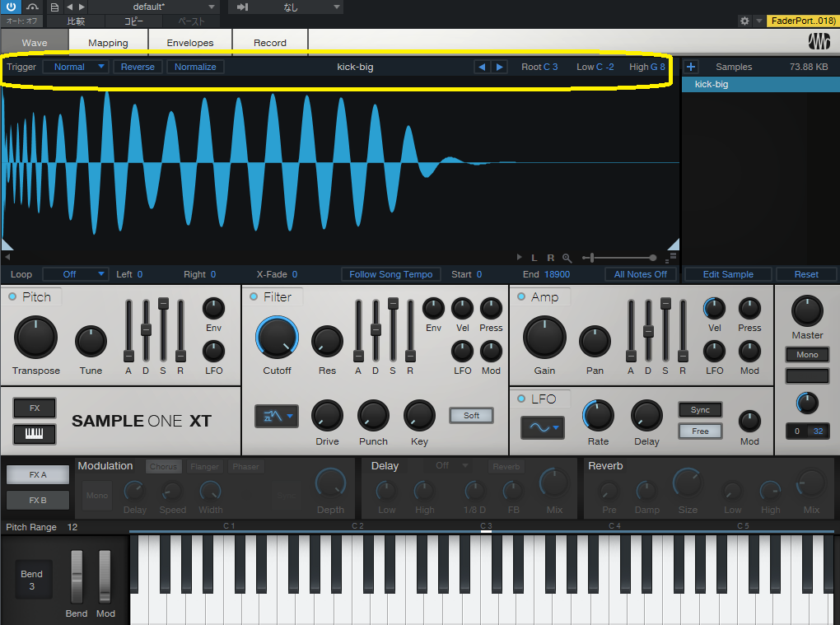The image size is (840, 625).
Task: Click the Filter Punch knob
Action: coord(373,416)
